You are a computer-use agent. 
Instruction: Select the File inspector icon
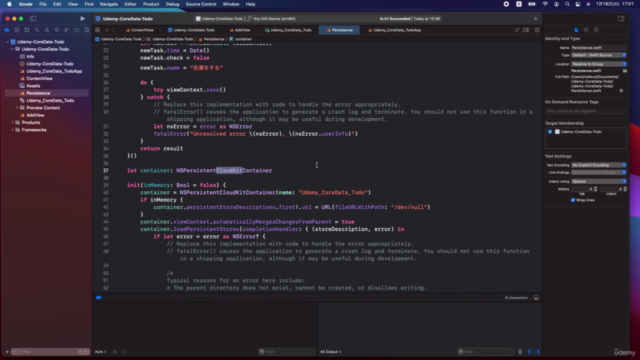(576, 30)
